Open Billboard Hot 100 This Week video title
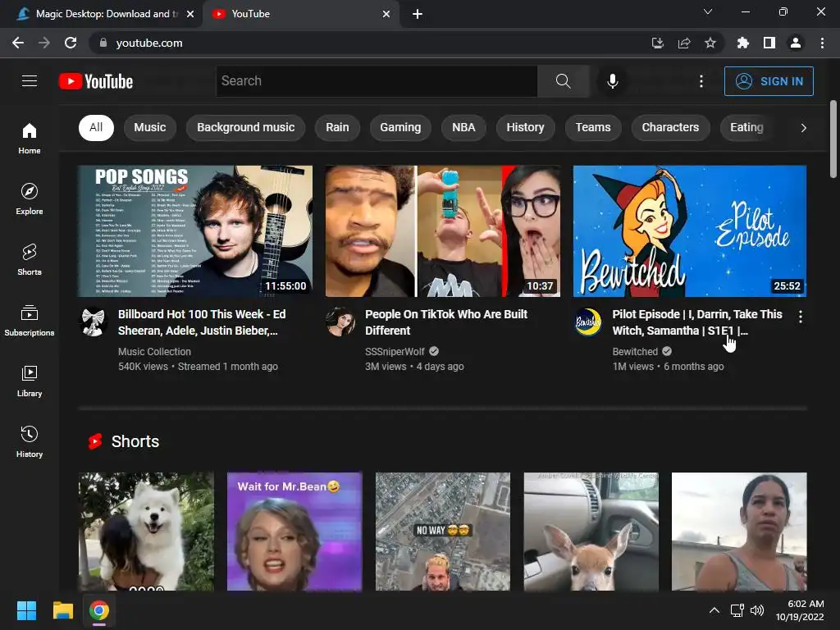840x630 pixels. point(202,322)
